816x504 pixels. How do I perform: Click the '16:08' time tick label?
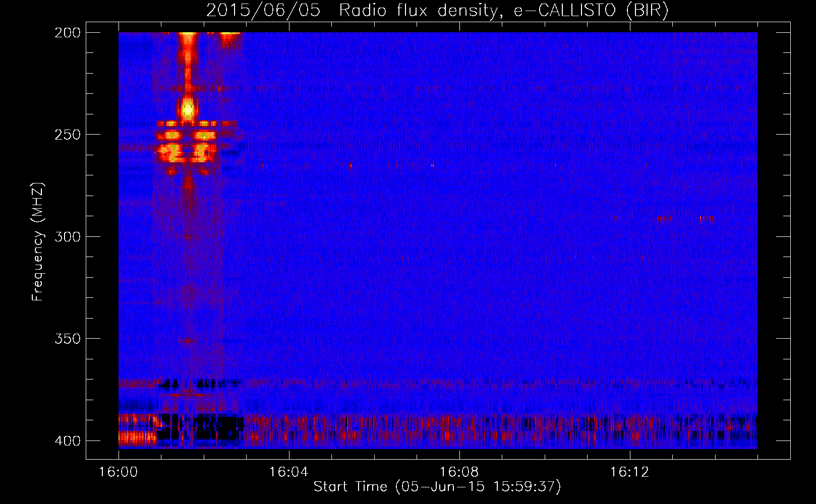(x=459, y=472)
